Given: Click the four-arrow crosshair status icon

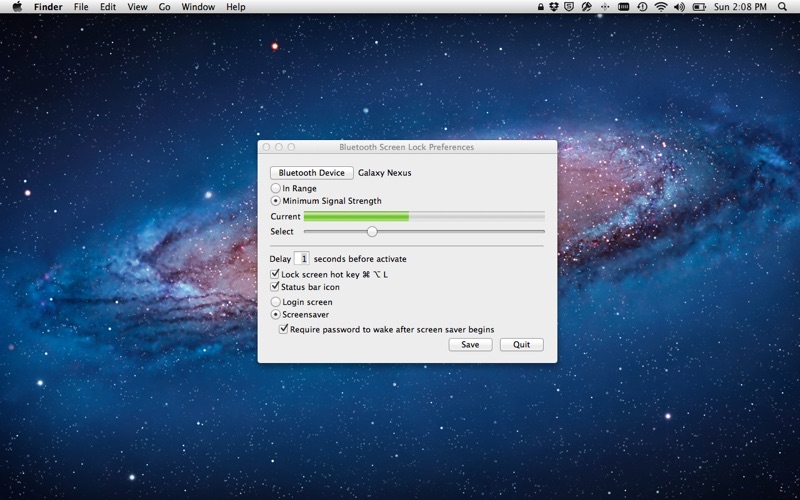Looking at the screenshot, I should click(605, 7).
